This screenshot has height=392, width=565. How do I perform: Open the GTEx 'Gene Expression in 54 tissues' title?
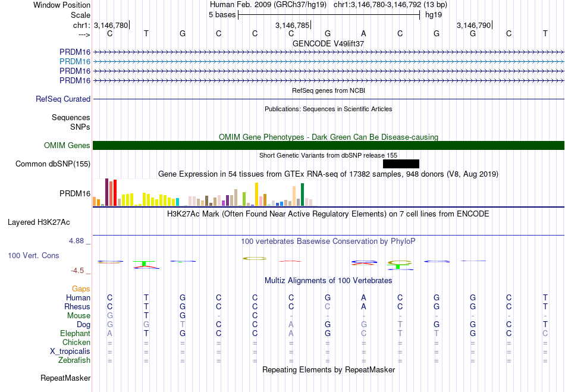coord(328,174)
